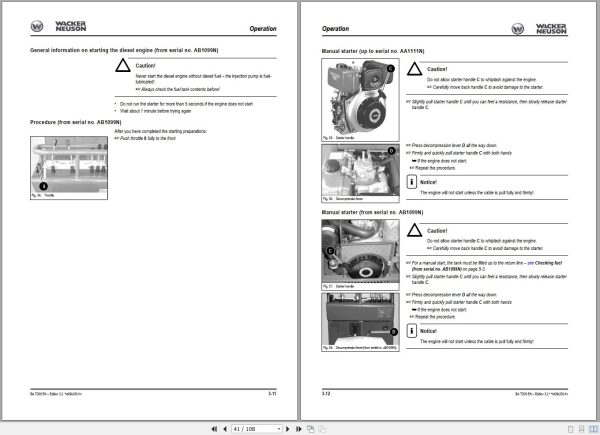Click the bottom Decompression lever photo
Viewport: 600px width, 435px height.
[x=360, y=322]
